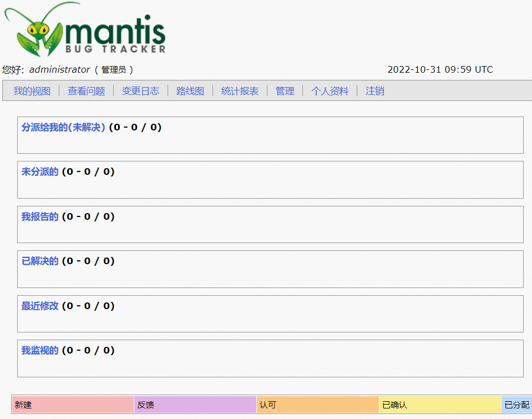Open 我监视的 issue list
The image size is (532, 419).
coord(39,350)
